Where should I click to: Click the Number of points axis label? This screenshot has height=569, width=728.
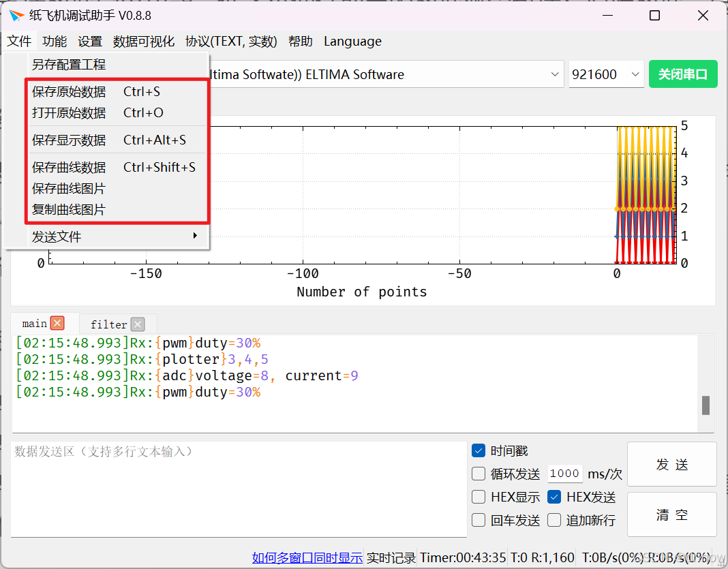[362, 292]
